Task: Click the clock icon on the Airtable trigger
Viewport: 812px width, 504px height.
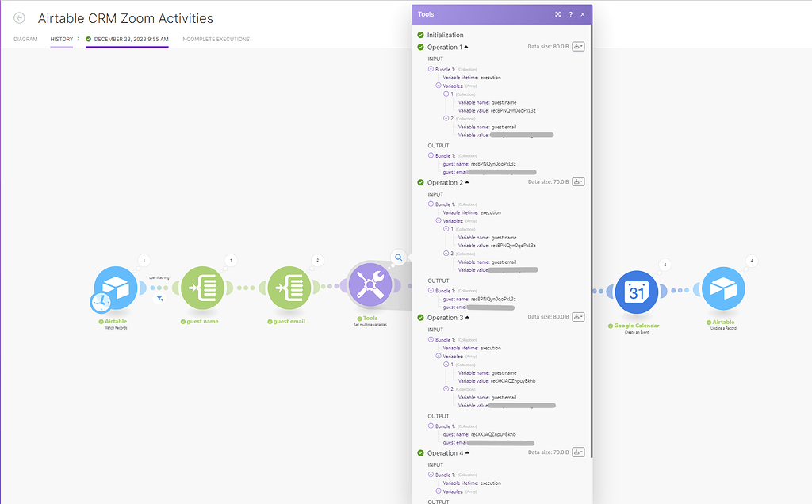Action: pos(101,302)
